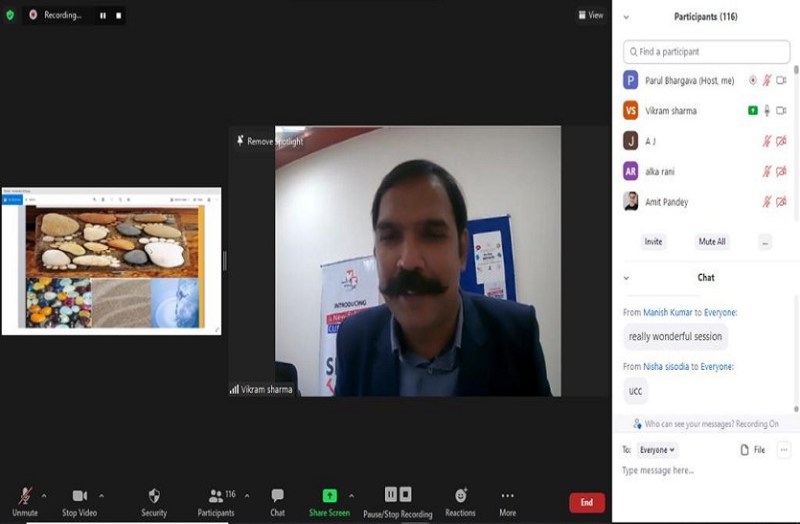Open the Everyone recipient dropdown
800x524 pixels.
tap(657, 450)
